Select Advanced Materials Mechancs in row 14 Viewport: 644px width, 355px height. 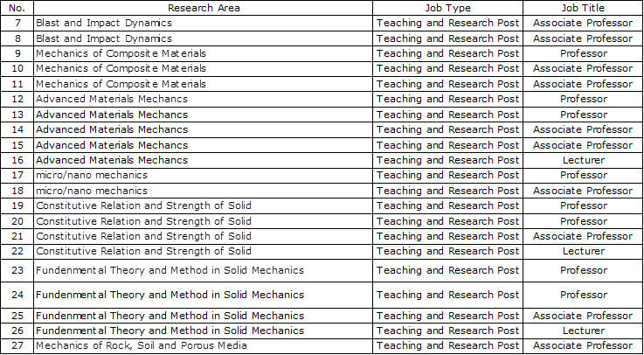(204, 129)
